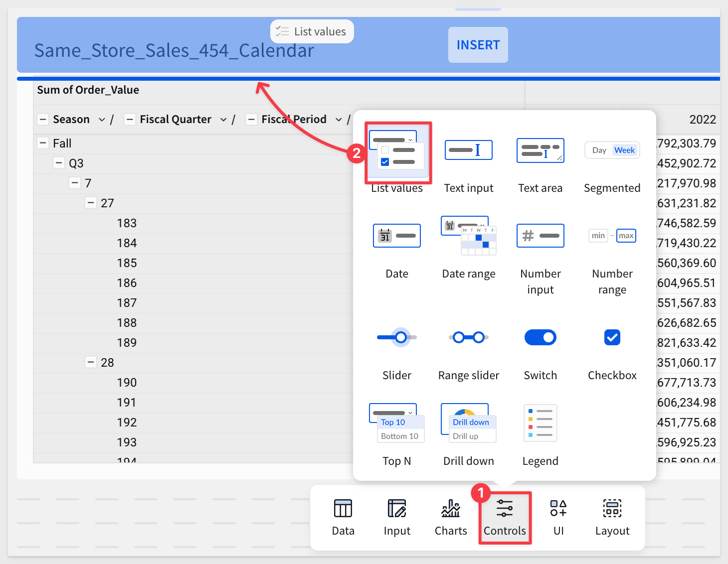Open the Season column dropdown arrow
This screenshot has height=564, width=728.
tap(102, 120)
